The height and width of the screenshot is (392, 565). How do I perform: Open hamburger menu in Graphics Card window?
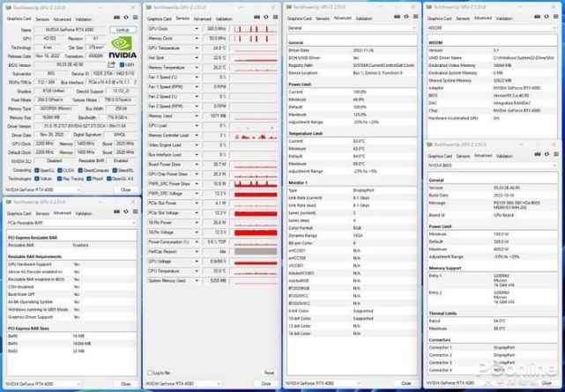[x=135, y=18]
